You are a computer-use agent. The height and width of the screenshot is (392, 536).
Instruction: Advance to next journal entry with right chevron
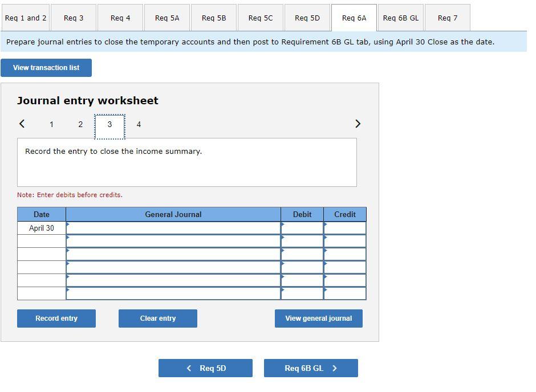coord(358,124)
